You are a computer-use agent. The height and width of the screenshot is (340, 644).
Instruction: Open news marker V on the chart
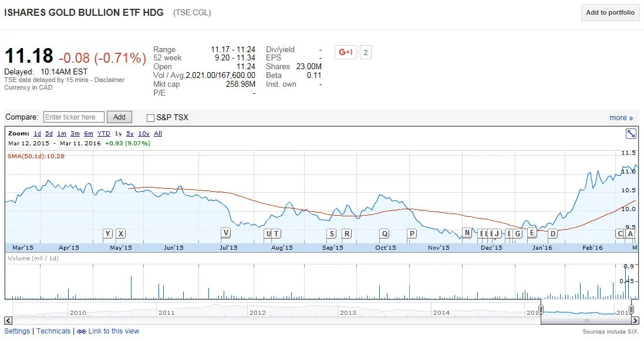point(225,233)
